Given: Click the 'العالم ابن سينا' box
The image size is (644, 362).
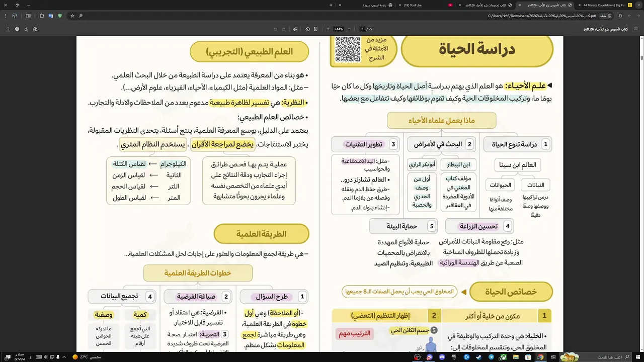Looking at the screenshot, I should (x=518, y=165).
